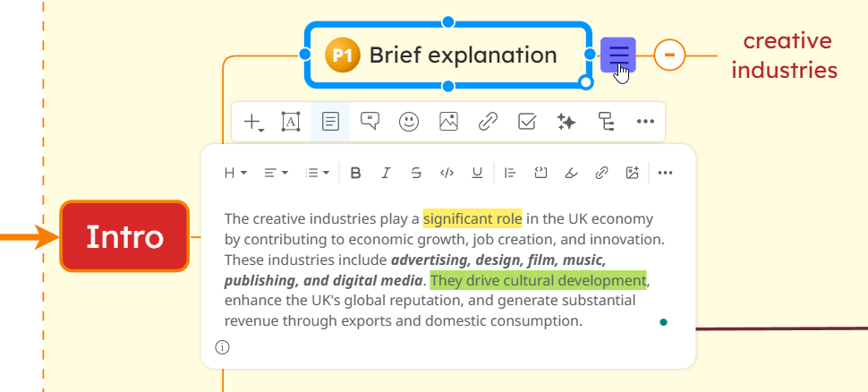
Task: Select the highlighter marker tool
Action: pyautogui.click(x=571, y=174)
